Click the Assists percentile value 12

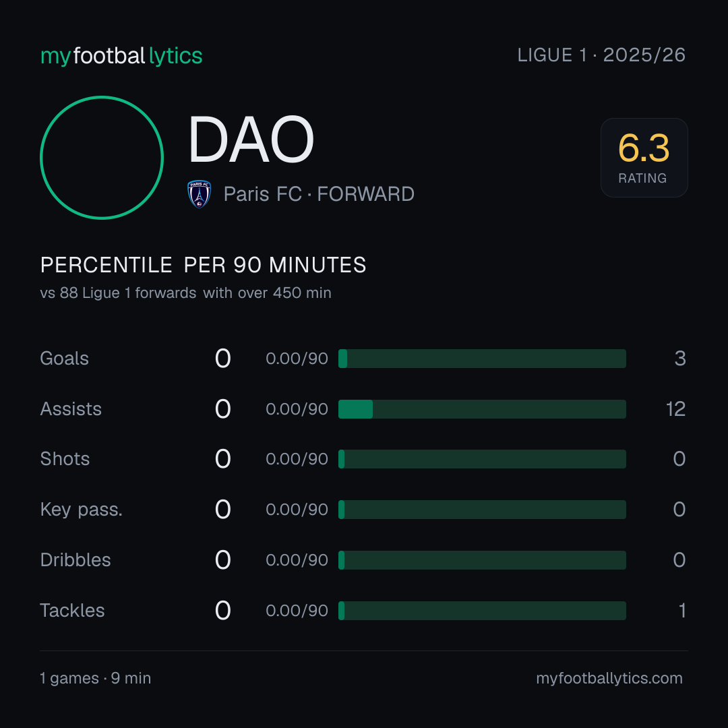(675, 409)
